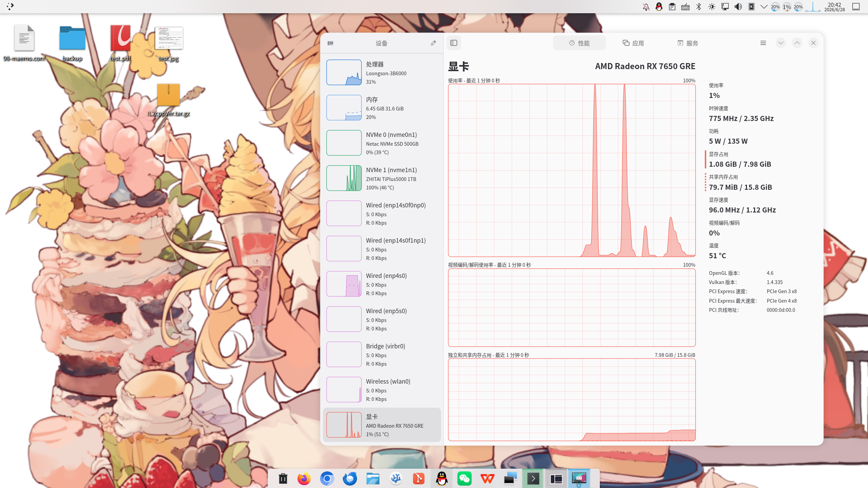Launch Thunderbird from the dock
868x488 pixels.
(350, 479)
